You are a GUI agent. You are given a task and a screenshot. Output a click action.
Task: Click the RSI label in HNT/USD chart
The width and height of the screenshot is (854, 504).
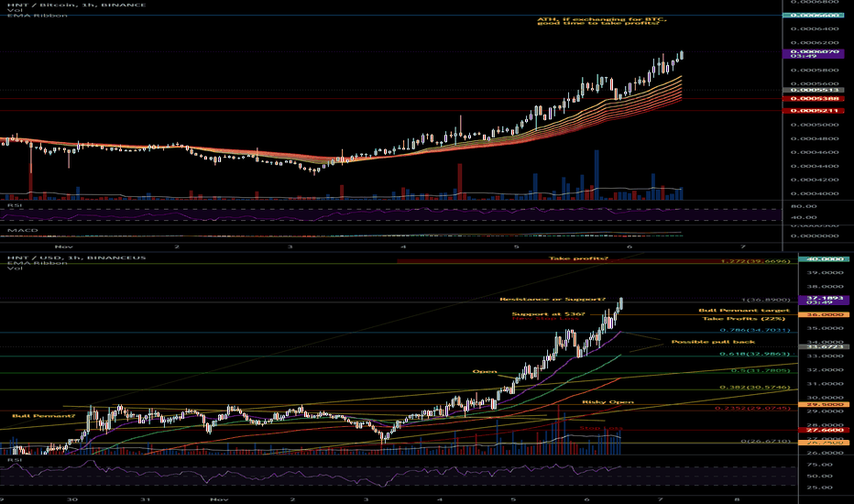click(14, 460)
